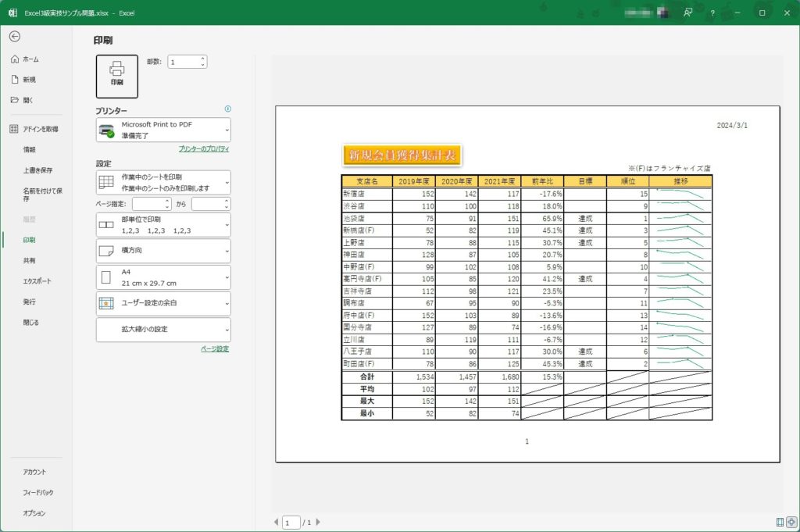The height and width of the screenshot is (532, 800).
Task: Open the Microsoft Print to PDF printer dropdown
Action: (163, 130)
